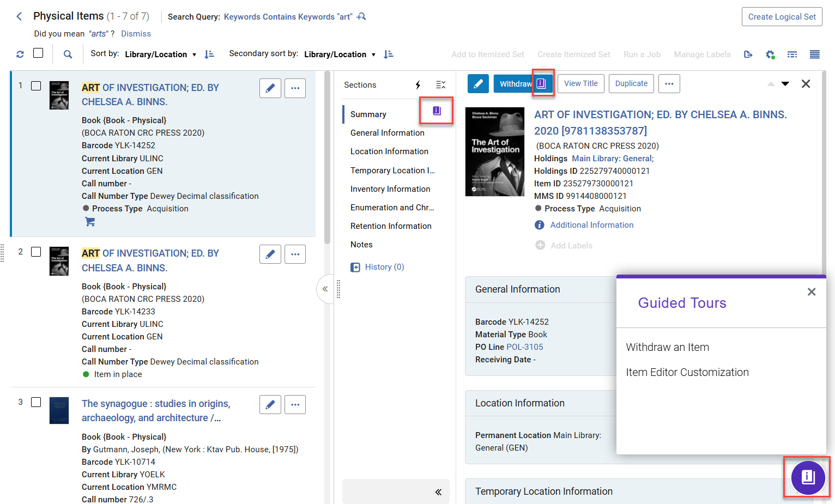Click the search query pin icon
835x504 pixels.
361,17
